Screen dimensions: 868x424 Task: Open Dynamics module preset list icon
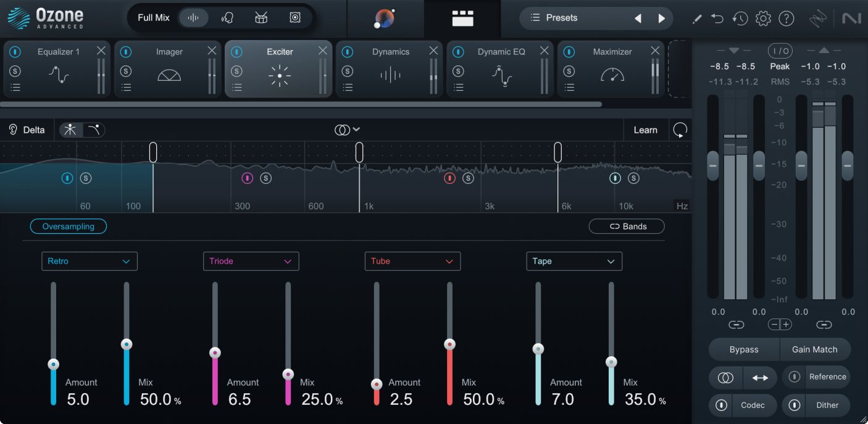pos(348,88)
